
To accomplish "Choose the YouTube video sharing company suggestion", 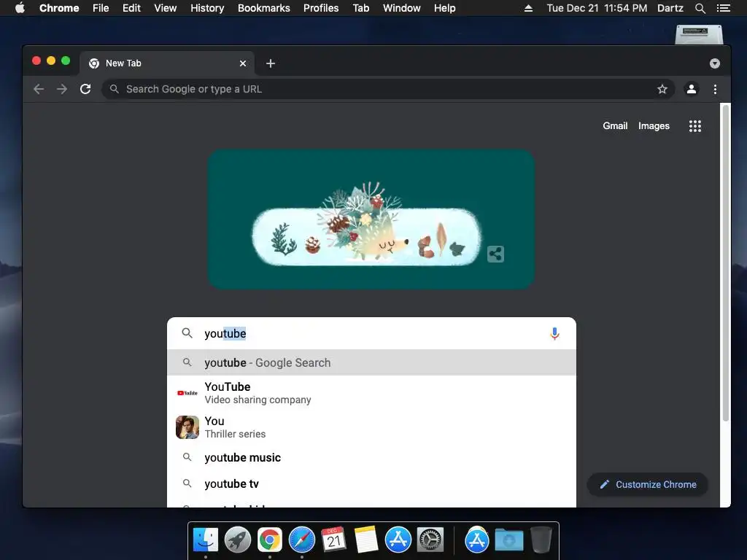I will [371, 393].
